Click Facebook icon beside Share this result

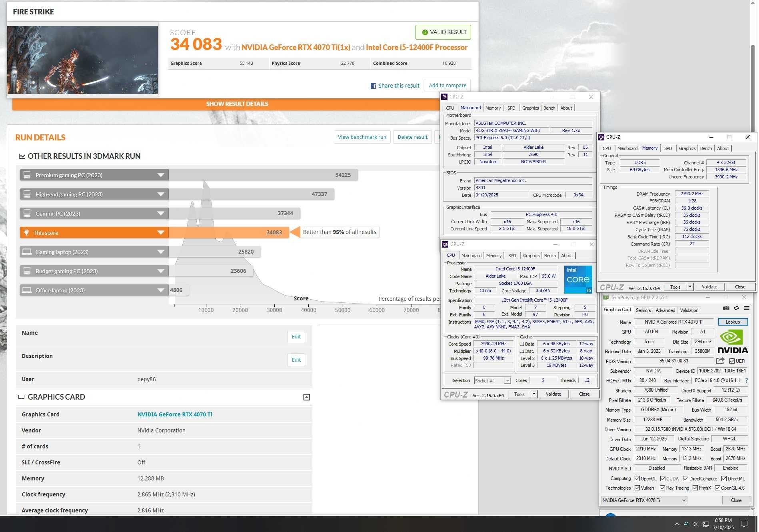click(374, 86)
